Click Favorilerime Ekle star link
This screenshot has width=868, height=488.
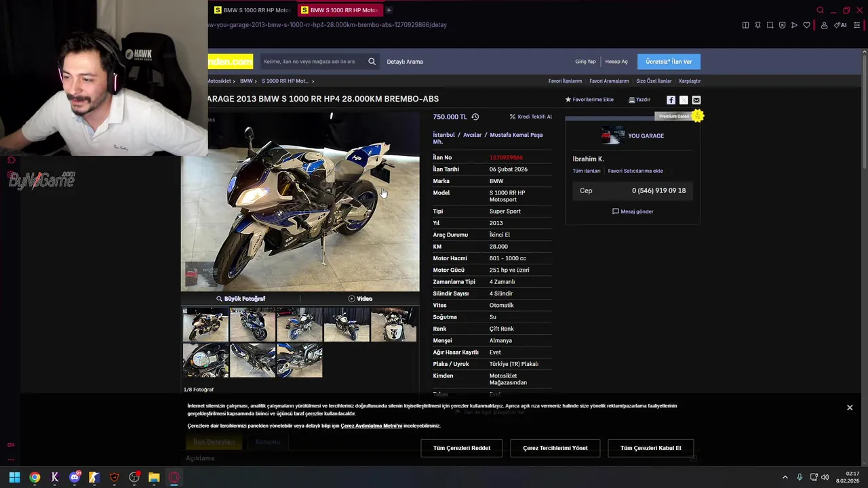589,100
